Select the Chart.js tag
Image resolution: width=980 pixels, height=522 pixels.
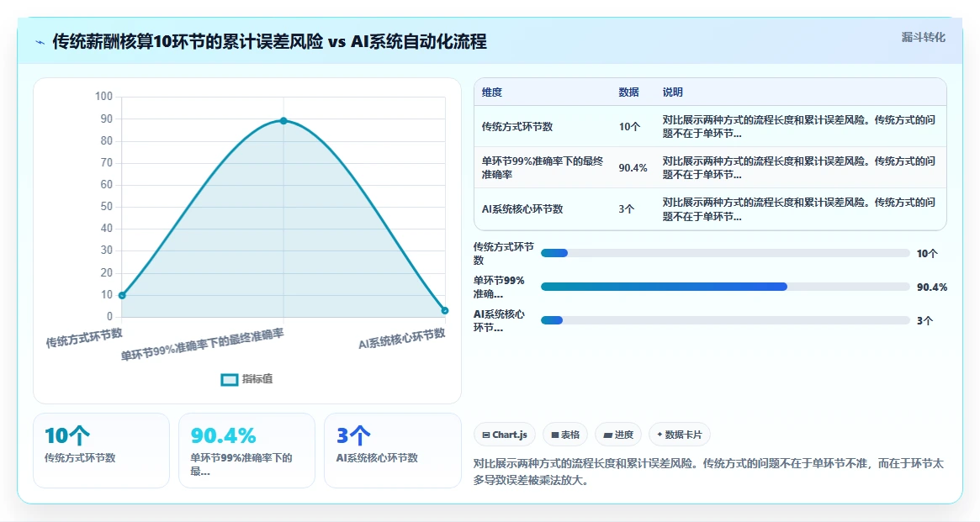point(505,435)
